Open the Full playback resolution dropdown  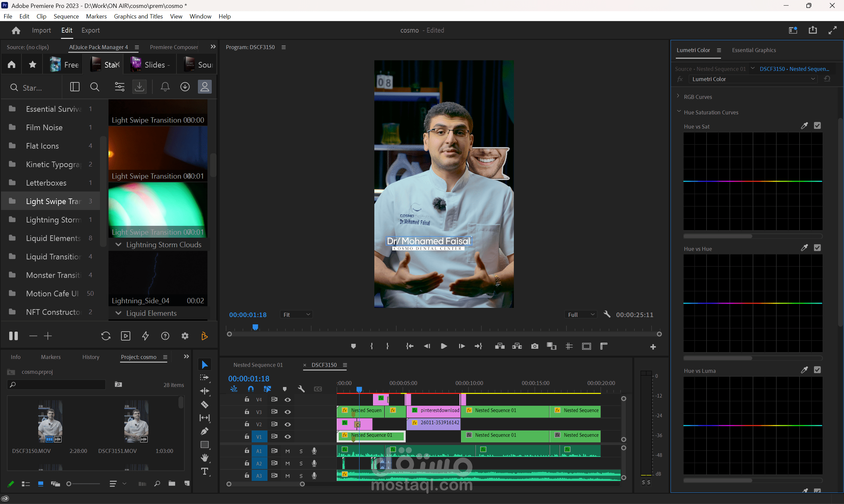(581, 314)
